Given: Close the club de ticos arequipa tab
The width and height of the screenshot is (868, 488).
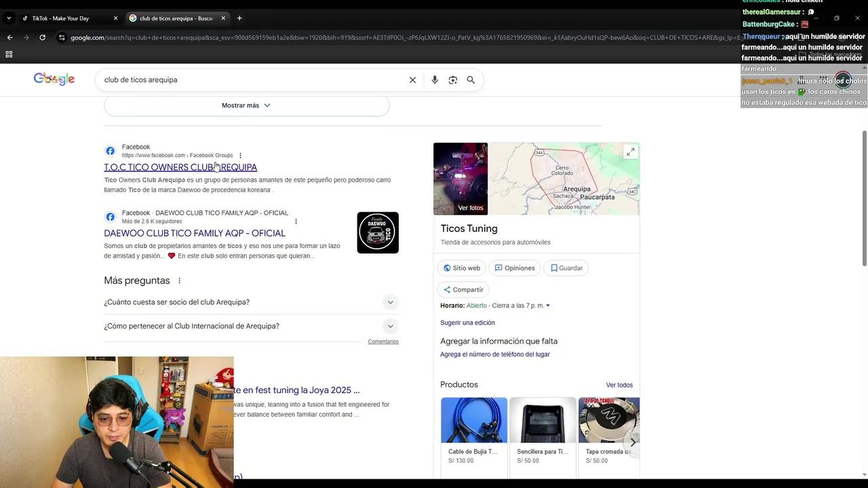Looking at the screenshot, I should click(224, 18).
